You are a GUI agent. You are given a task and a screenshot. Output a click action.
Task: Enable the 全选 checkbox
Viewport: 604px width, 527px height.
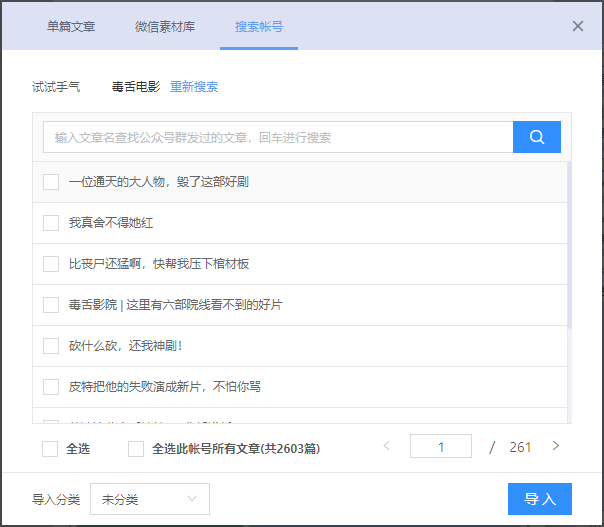pyautogui.click(x=50, y=449)
